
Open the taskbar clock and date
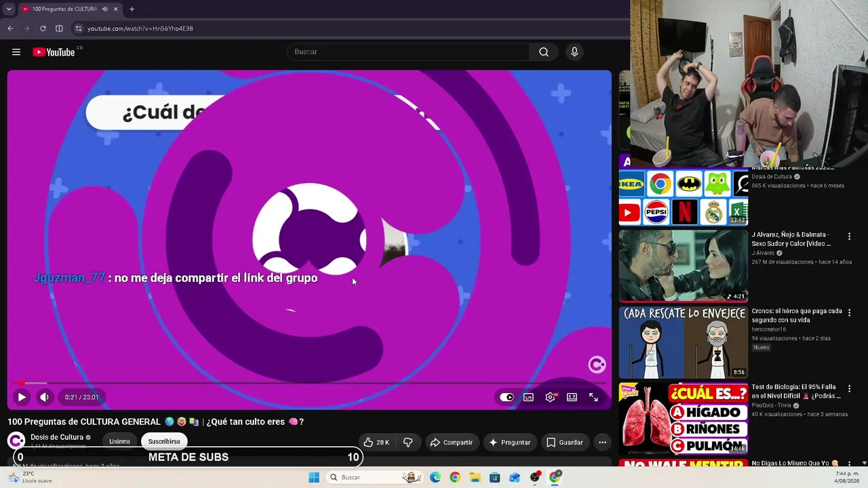(x=848, y=477)
